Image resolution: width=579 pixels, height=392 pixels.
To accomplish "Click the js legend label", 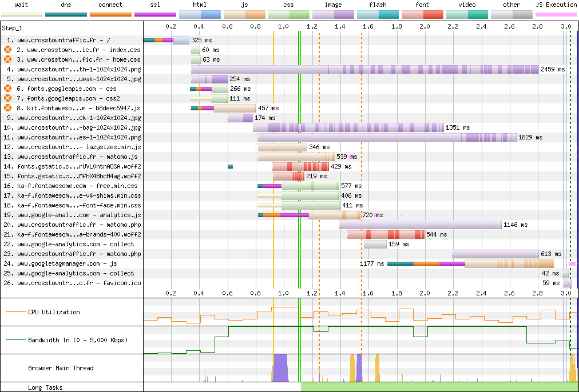I will (244, 5).
